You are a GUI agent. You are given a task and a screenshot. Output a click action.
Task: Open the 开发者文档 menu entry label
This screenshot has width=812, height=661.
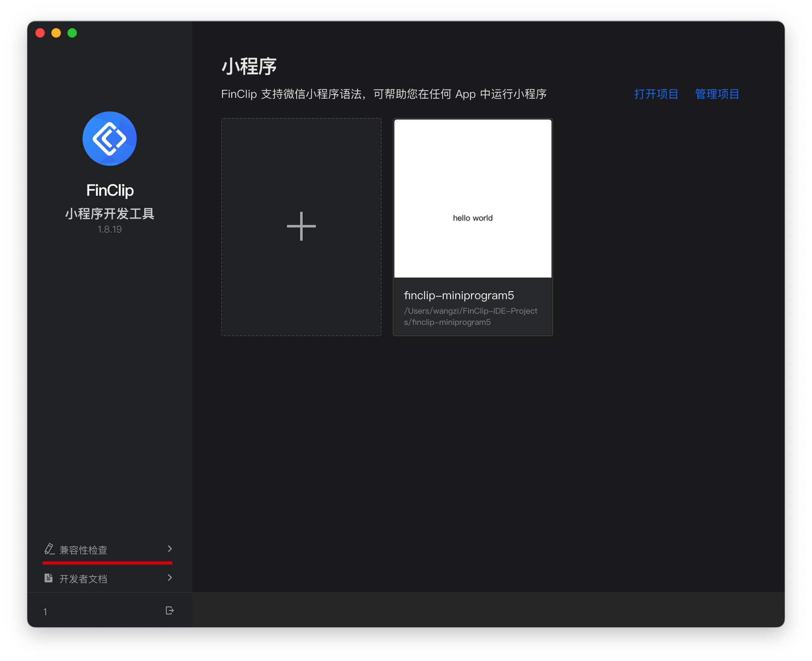coord(83,579)
